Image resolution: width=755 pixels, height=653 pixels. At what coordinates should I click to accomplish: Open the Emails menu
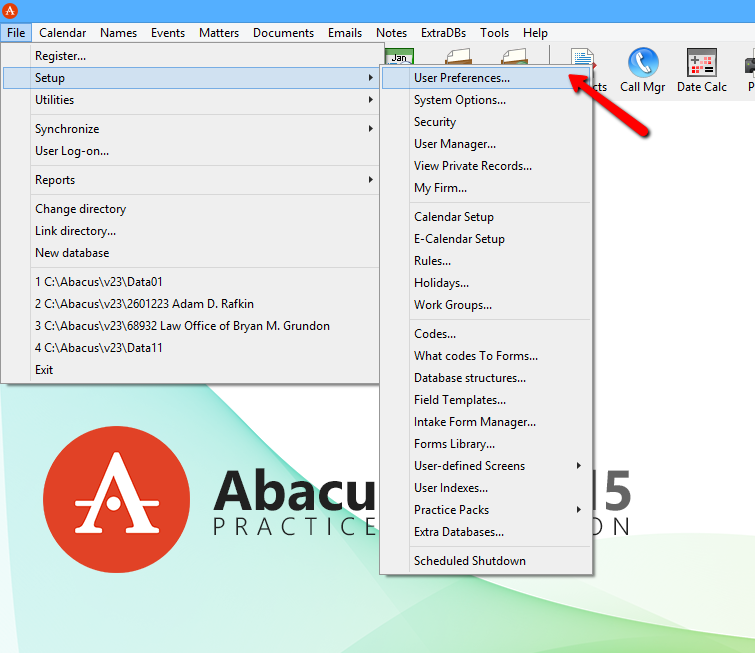(x=345, y=33)
